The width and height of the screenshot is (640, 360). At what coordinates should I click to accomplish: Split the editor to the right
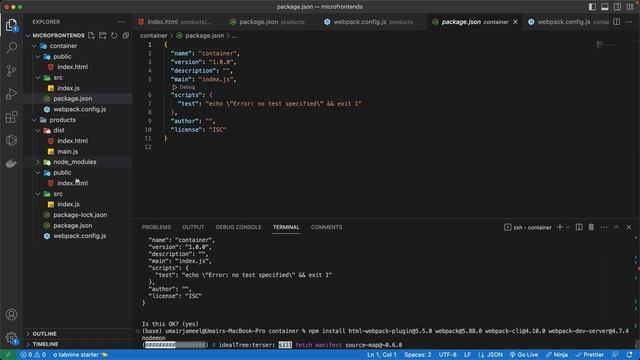tap(616, 22)
